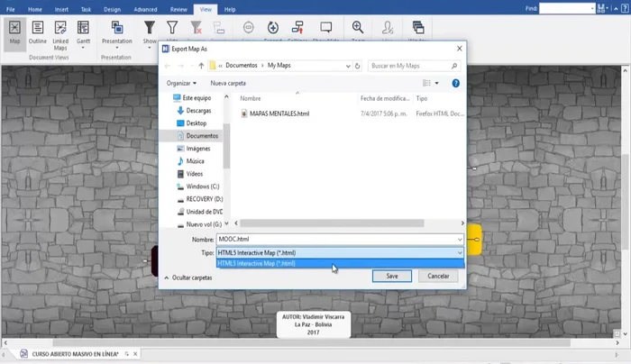
Task: Open the blue help icon in dialog
Action: tap(456, 83)
